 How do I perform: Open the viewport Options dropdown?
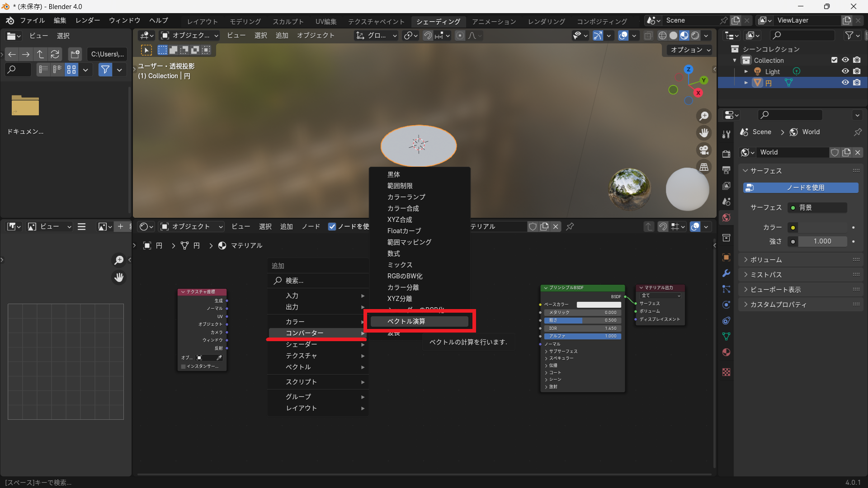pos(690,50)
